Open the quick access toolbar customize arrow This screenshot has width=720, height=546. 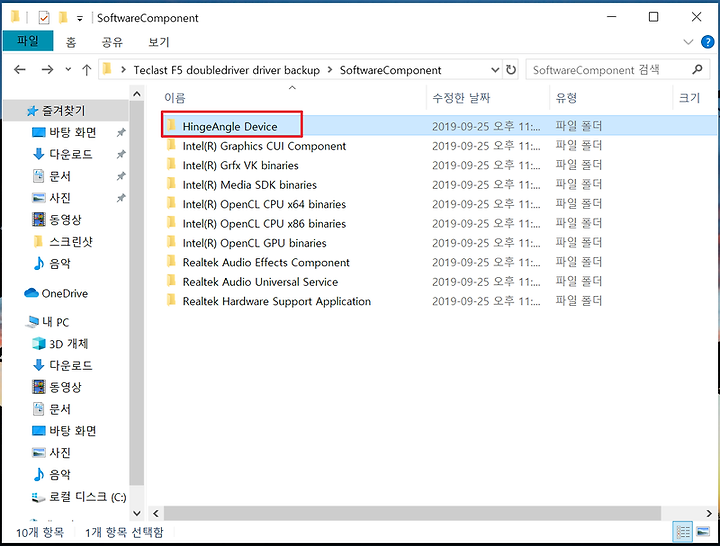80,18
